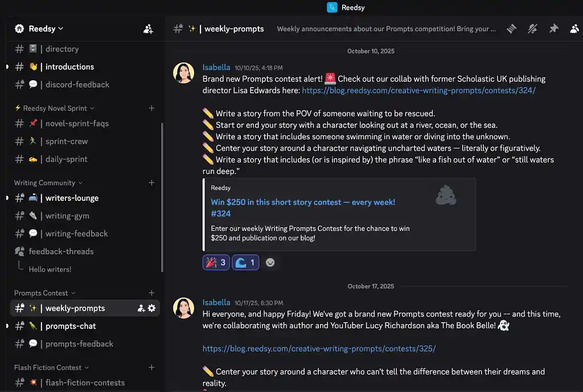
Task: Click the add reaction smiley icon
Action: tap(270, 262)
